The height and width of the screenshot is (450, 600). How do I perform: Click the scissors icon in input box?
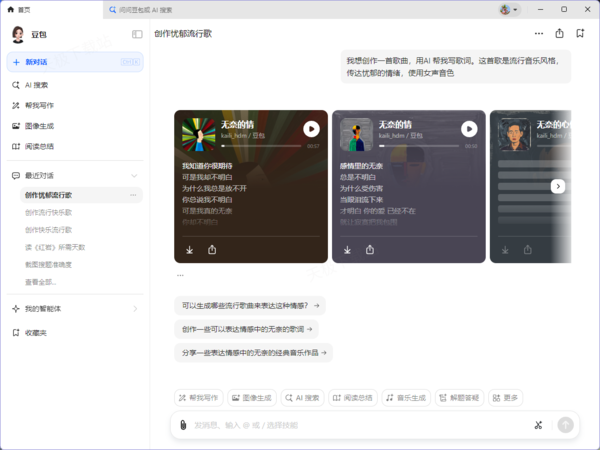coord(538,425)
